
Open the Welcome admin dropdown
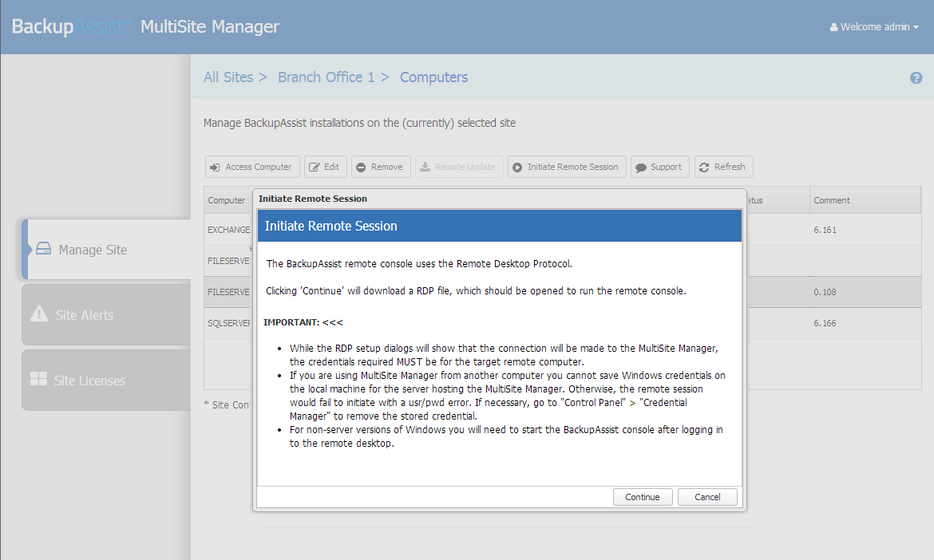(874, 27)
